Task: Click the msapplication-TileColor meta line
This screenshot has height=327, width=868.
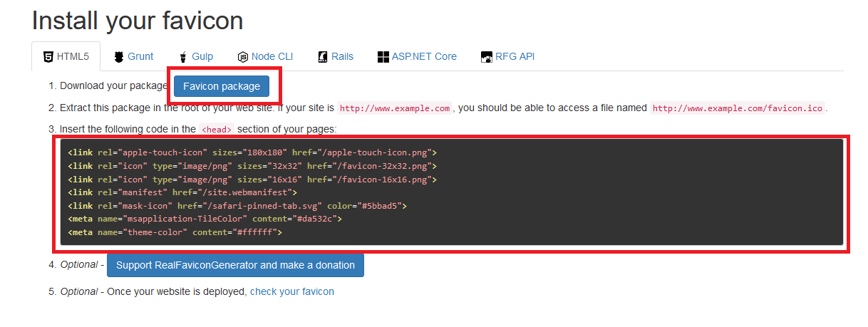Action: 205,219
